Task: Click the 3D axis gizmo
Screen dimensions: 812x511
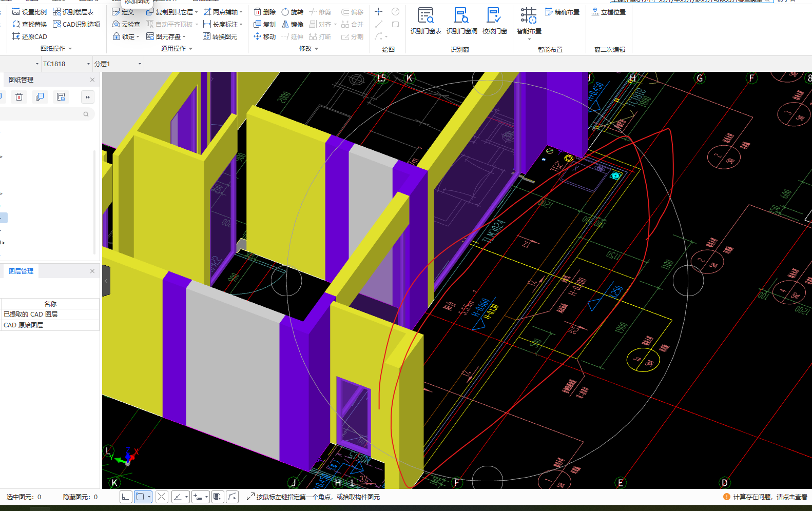Action: pos(127,457)
